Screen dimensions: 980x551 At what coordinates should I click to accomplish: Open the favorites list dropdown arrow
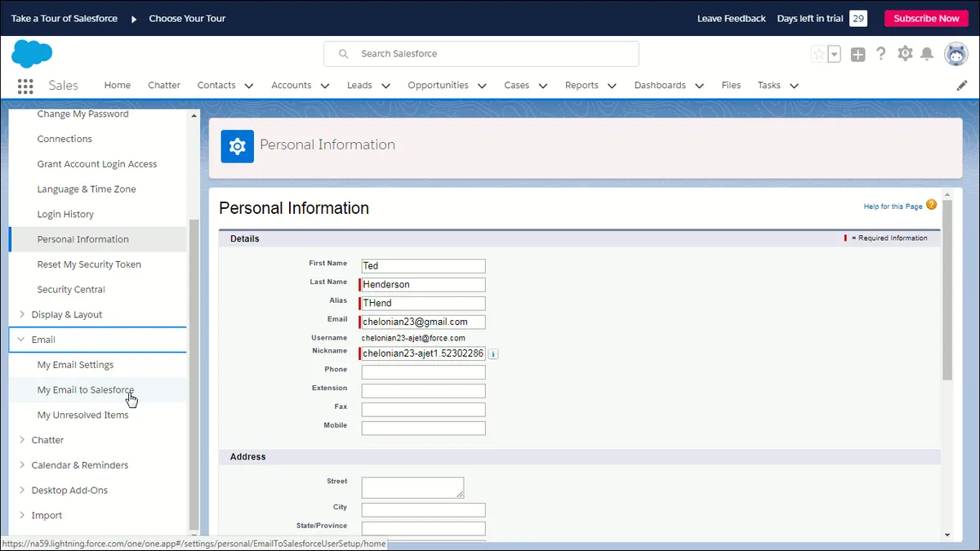pos(834,54)
